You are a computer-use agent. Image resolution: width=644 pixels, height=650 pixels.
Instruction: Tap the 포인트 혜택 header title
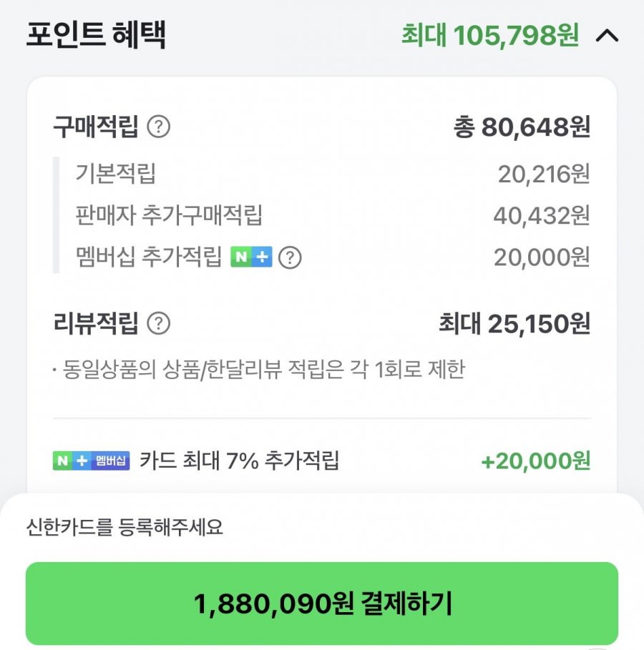pos(96,36)
